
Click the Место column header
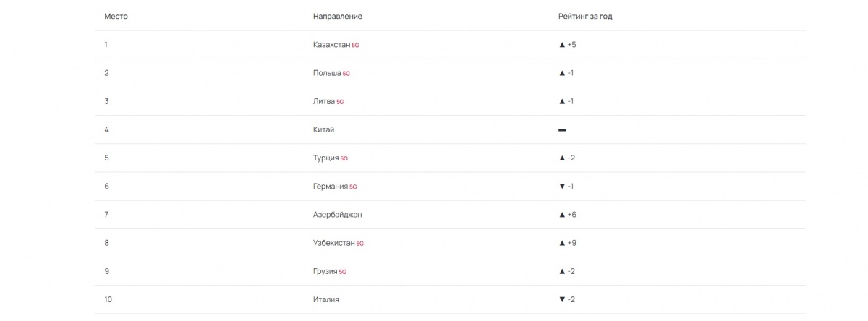point(116,16)
